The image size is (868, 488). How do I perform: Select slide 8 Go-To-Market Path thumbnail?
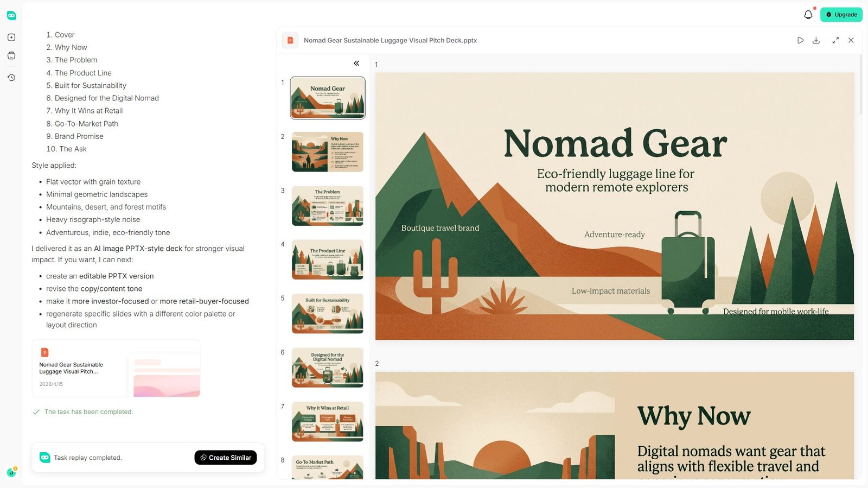328,467
